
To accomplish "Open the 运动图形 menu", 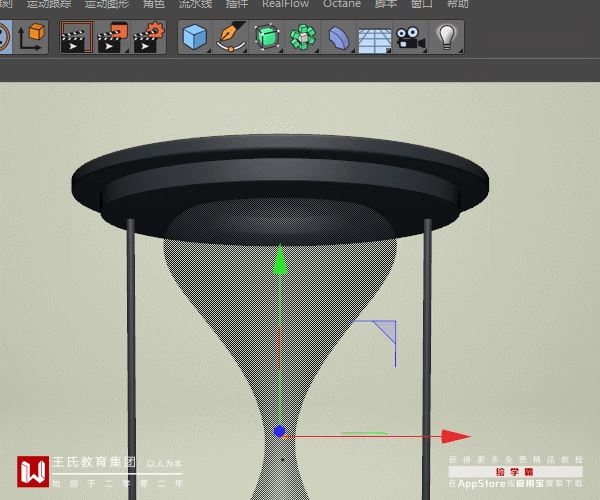I will click(x=107, y=4).
